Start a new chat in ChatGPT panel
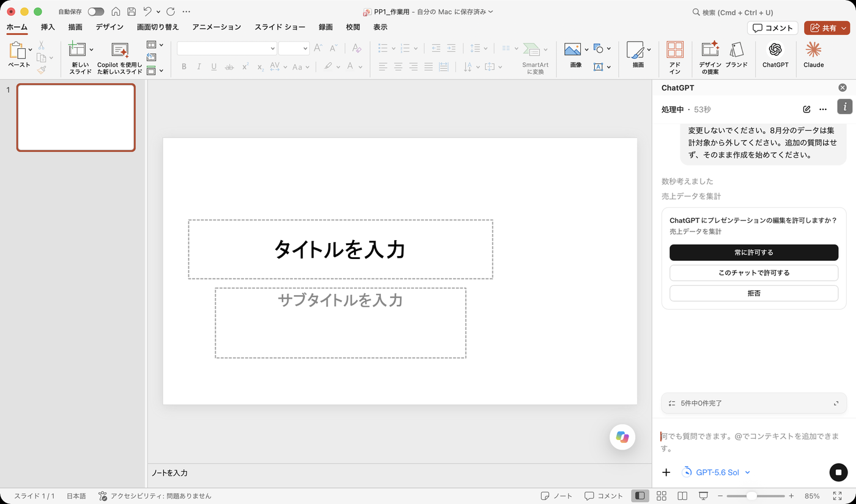Viewport: 856px width, 504px height. pyautogui.click(x=806, y=109)
